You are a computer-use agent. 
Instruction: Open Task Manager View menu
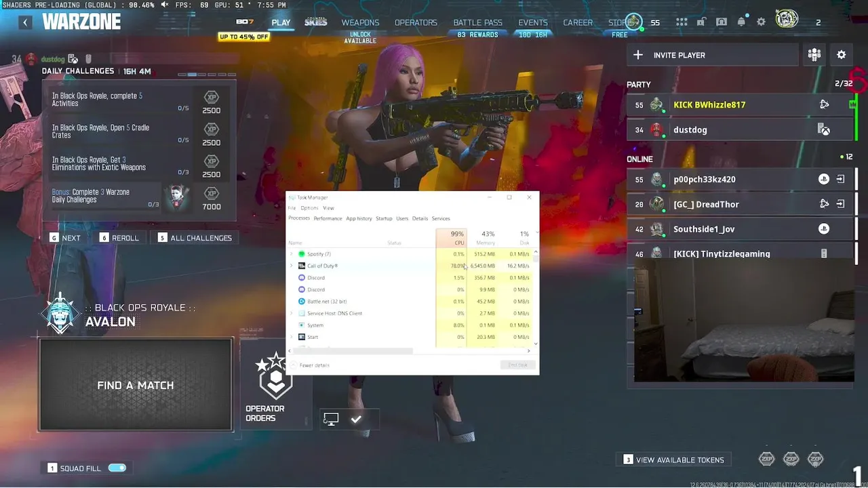pyautogui.click(x=328, y=208)
